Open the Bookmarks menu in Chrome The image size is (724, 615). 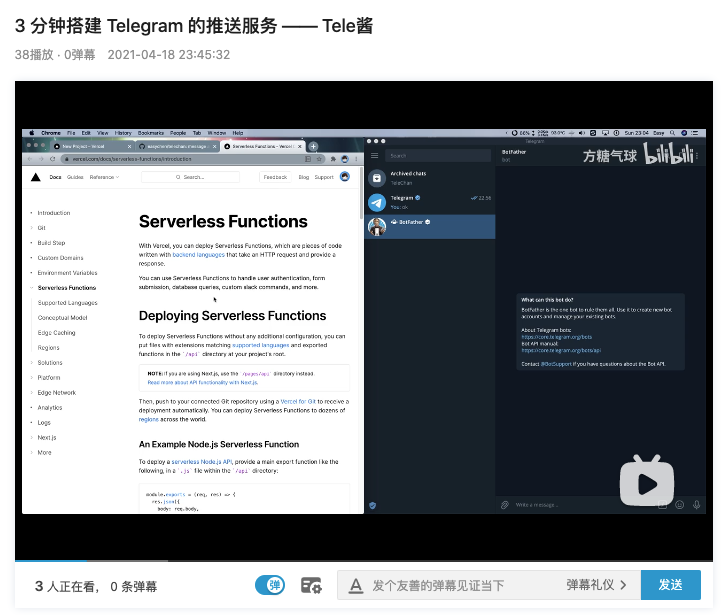[151, 133]
